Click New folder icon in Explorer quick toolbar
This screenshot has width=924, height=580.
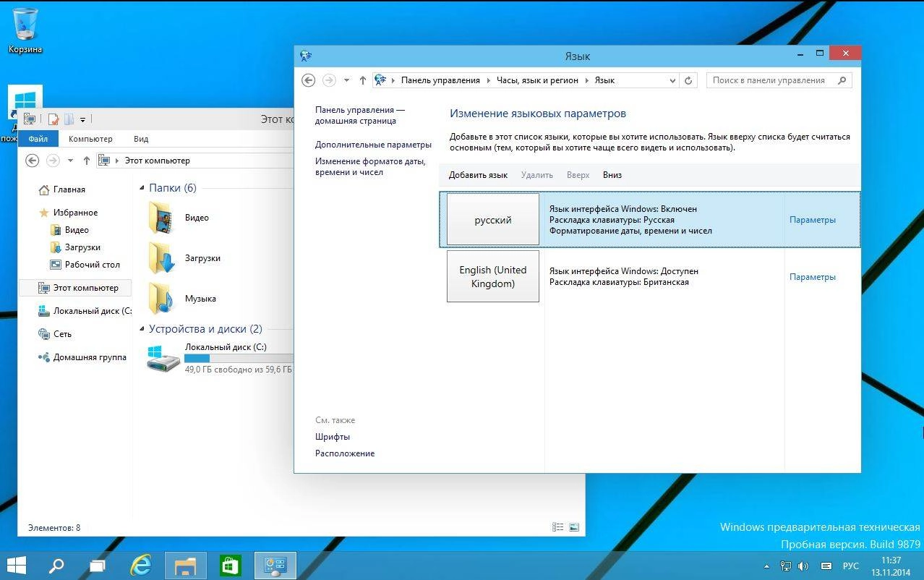click(69, 119)
